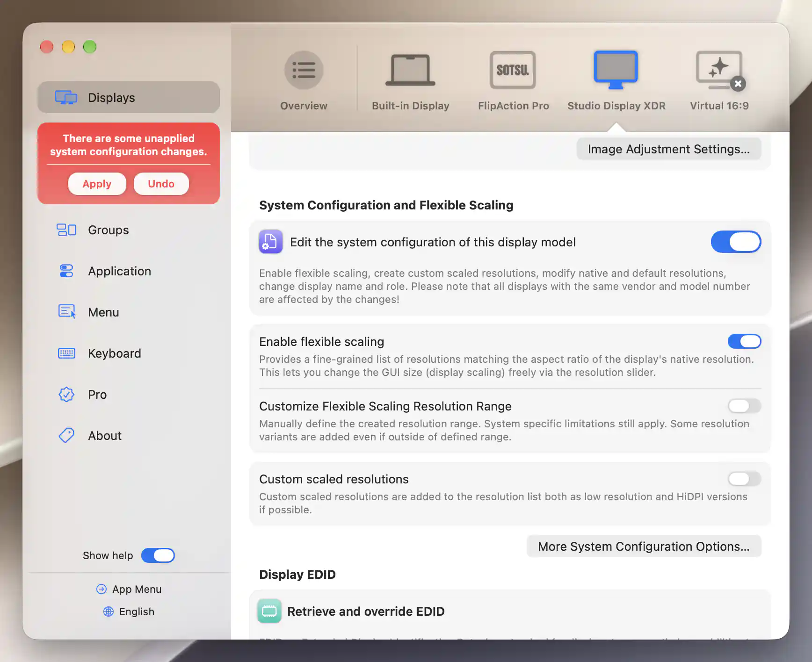The width and height of the screenshot is (812, 662).
Task: Click the Menu sidebar icon
Action: (x=66, y=312)
